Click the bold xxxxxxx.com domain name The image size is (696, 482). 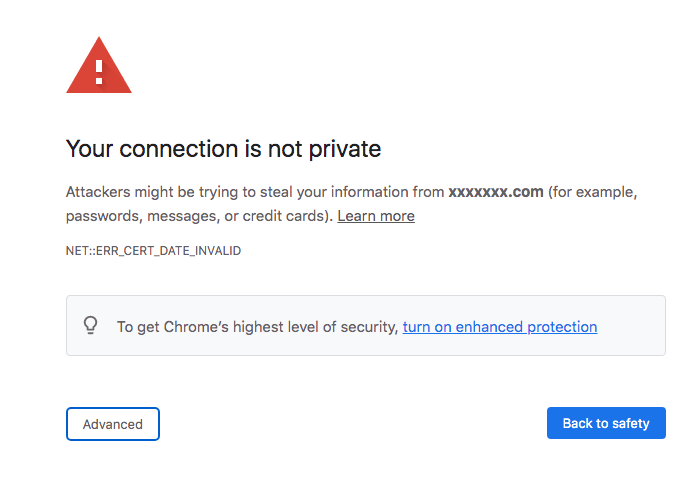click(x=496, y=192)
